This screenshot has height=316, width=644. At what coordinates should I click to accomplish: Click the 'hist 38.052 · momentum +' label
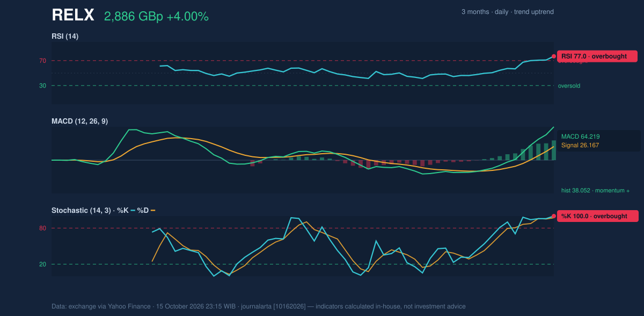click(595, 190)
